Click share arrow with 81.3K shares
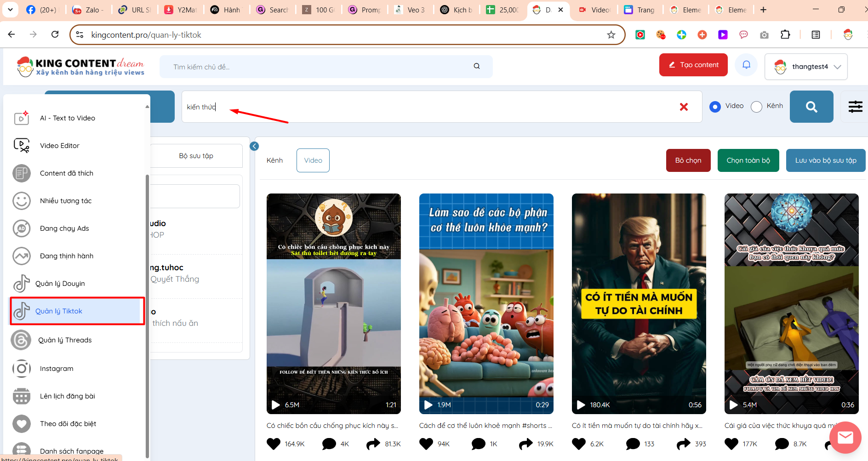The width and height of the screenshot is (868, 461). click(373, 444)
